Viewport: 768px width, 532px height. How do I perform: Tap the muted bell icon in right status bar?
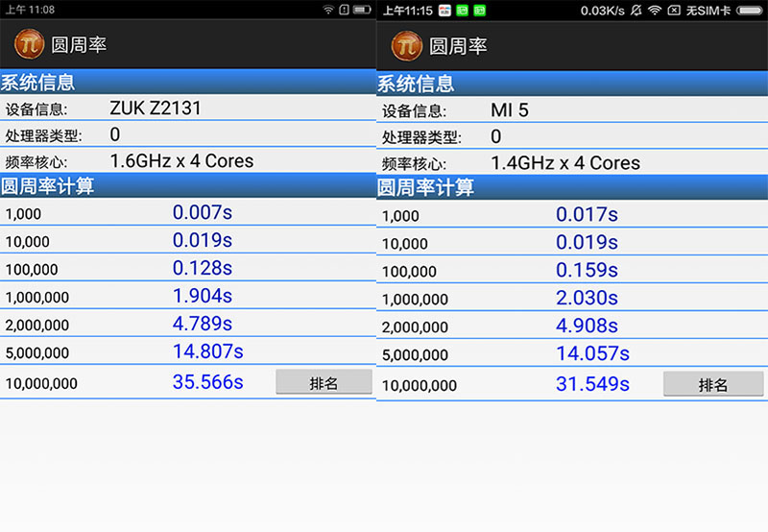click(x=636, y=11)
